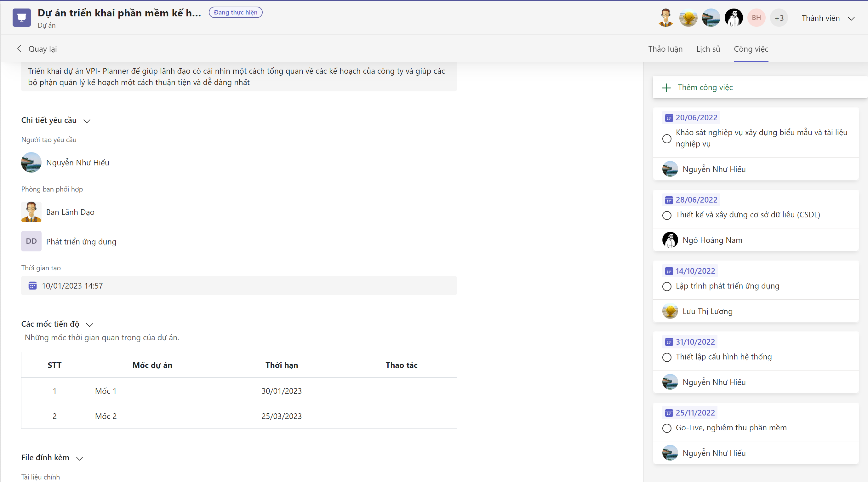Click the trophy member avatar in header
868x482 pixels.
coord(688,18)
